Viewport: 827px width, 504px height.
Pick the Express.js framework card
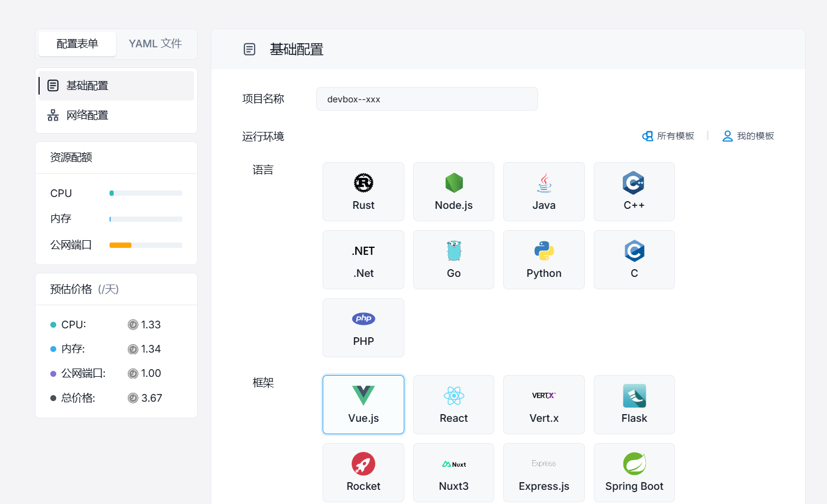[544, 473]
